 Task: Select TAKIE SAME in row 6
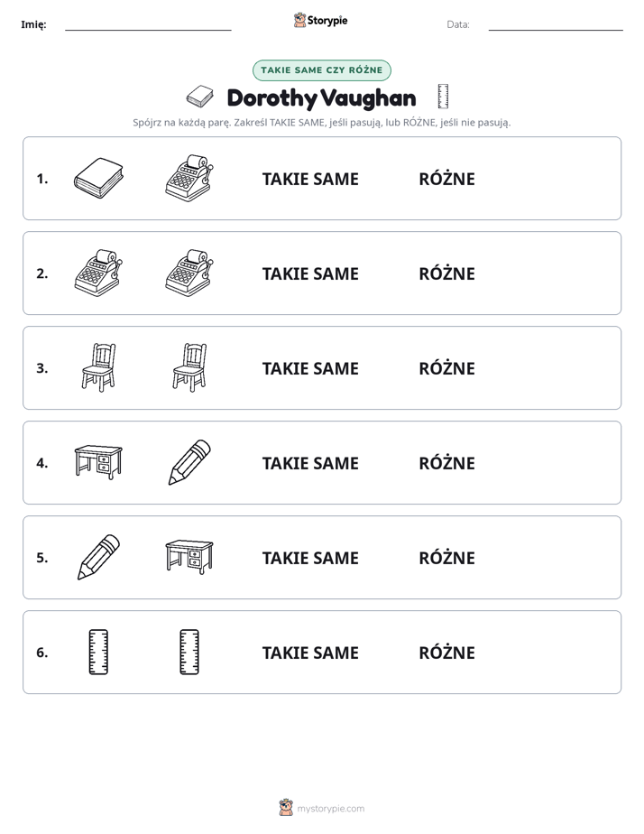click(310, 652)
